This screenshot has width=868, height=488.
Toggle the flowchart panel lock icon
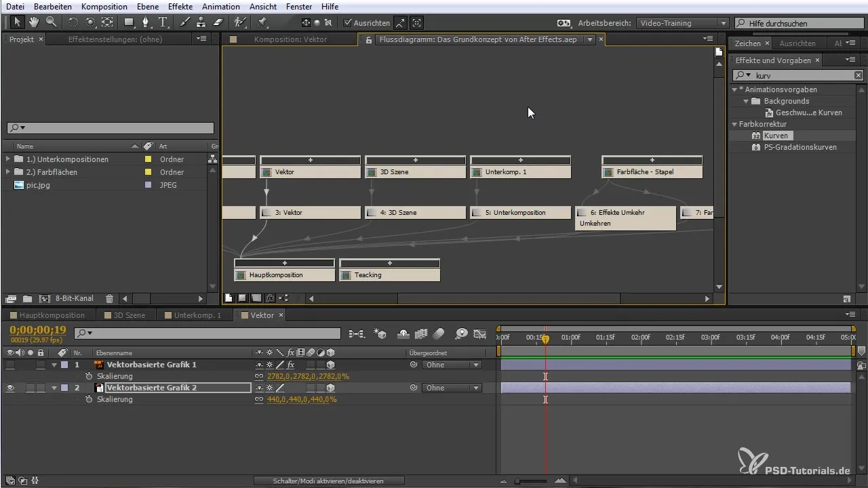[x=368, y=40]
